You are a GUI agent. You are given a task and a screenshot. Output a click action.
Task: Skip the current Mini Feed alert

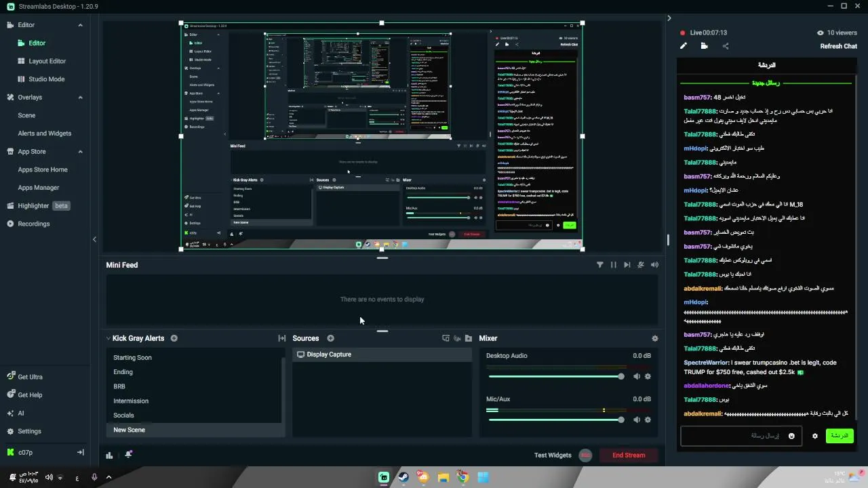click(x=627, y=265)
